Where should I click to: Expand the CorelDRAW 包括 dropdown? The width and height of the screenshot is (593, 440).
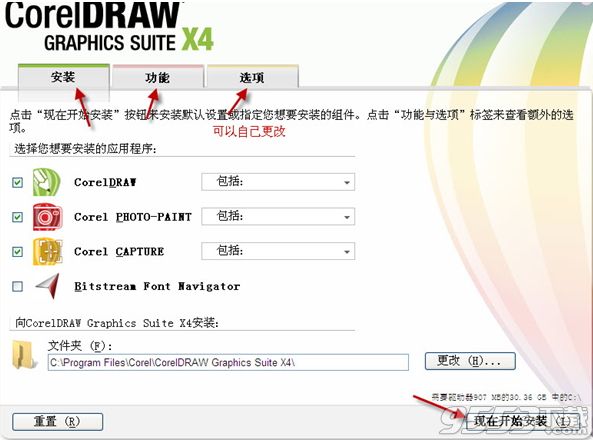tap(278, 182)
